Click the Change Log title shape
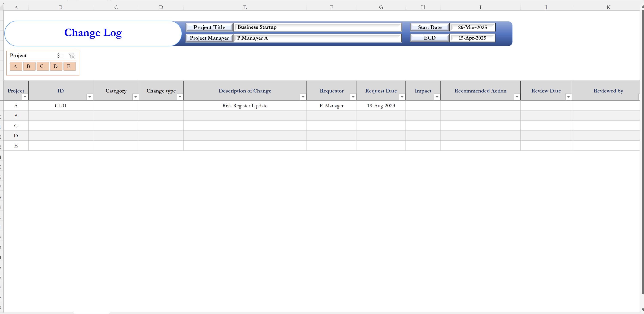 93,33
